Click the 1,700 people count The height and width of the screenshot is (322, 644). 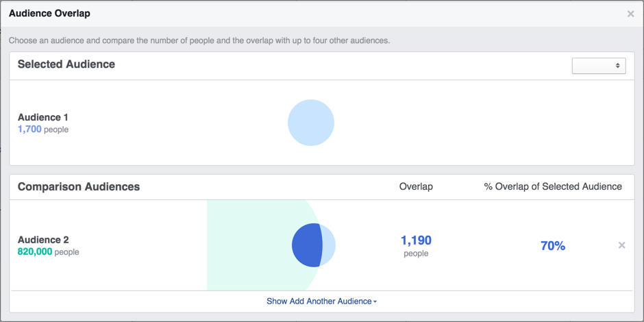pos(43,129)
